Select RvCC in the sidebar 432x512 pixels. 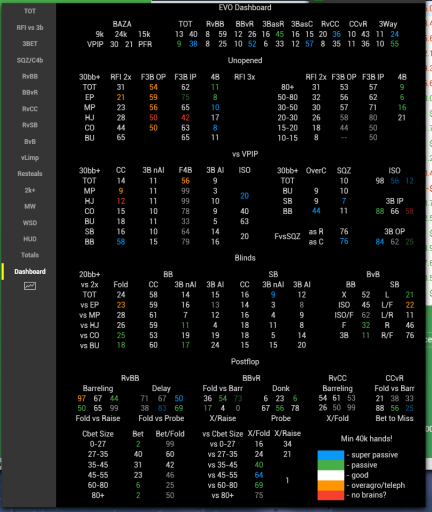(30, 109)
